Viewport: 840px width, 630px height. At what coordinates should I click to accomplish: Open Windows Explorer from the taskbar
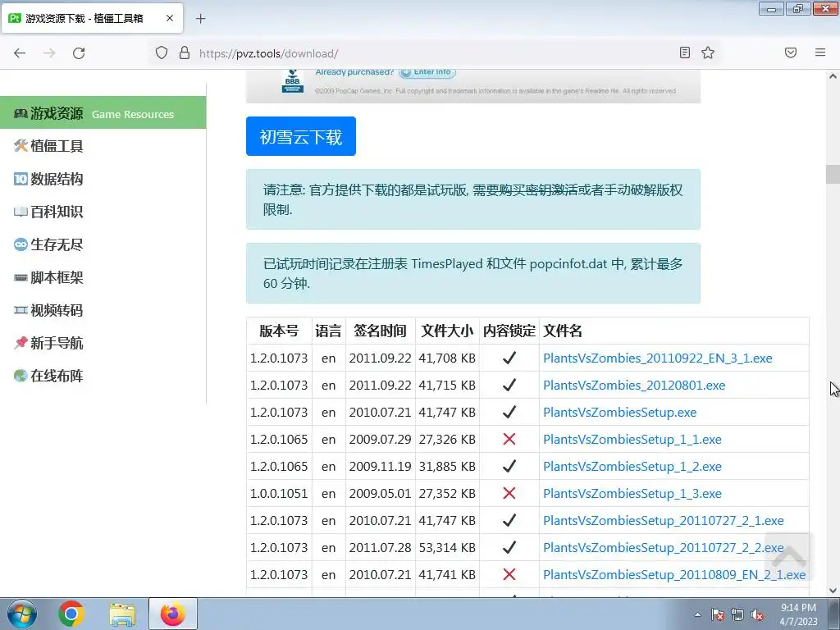[x=122, y=614]
